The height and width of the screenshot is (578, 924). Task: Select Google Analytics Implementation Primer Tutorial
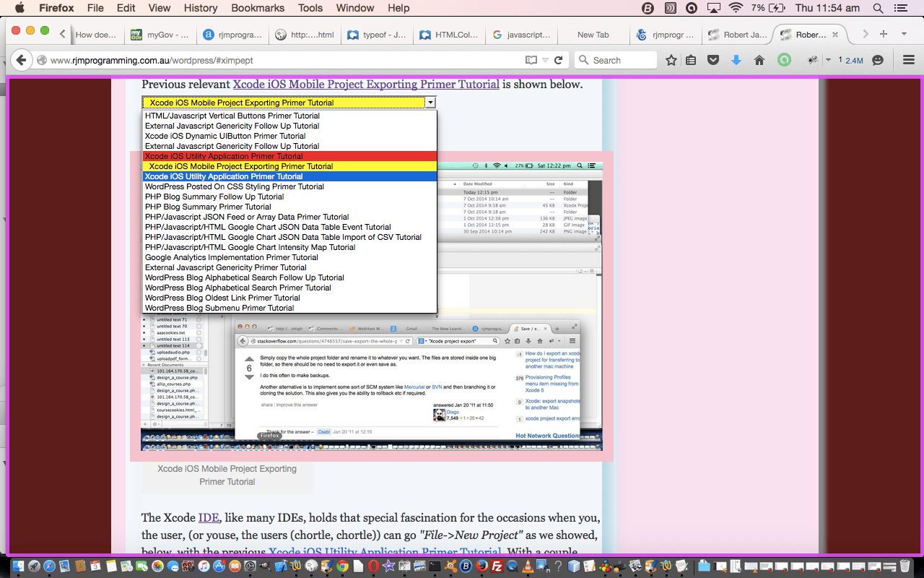tap(289, 257)
